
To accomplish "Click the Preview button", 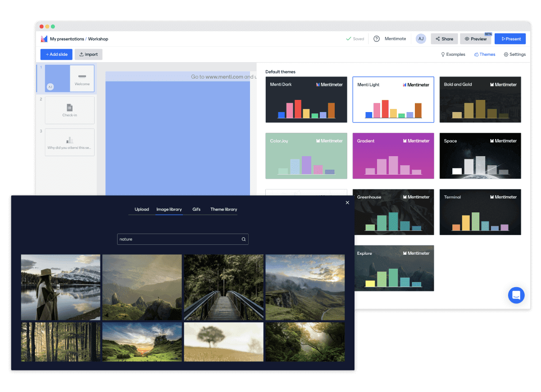I will [x=476, y=39].
